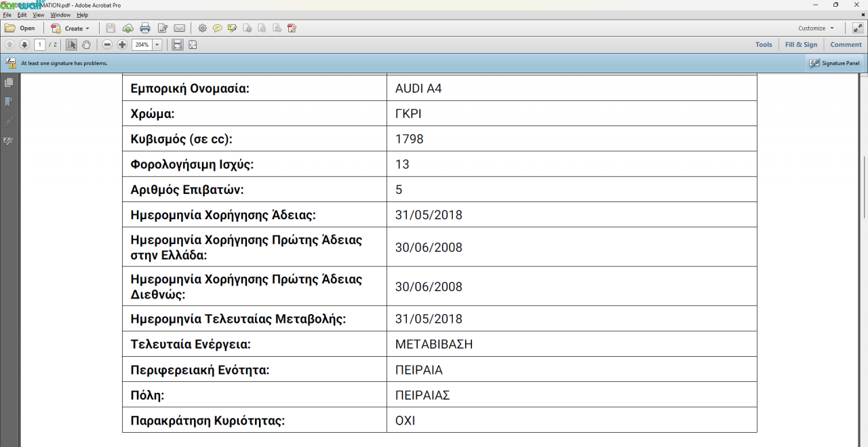Click the Print file icon
868x447 pixels.
144,28
